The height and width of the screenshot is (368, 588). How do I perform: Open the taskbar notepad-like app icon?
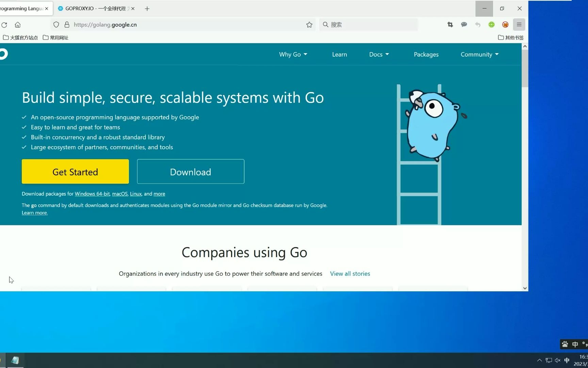coord(15,360)
